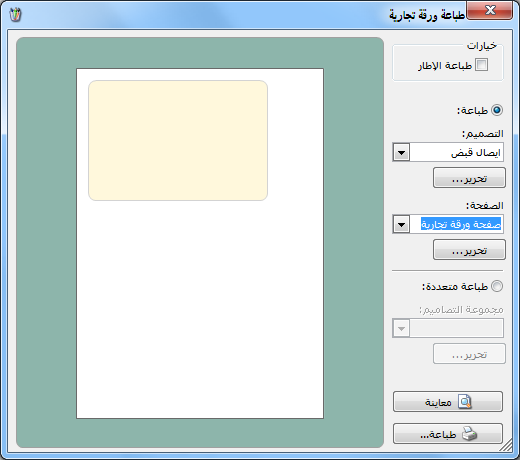
Task: Enable the طباعة الإطار checkbox
Action: click(x=481, y=65)
